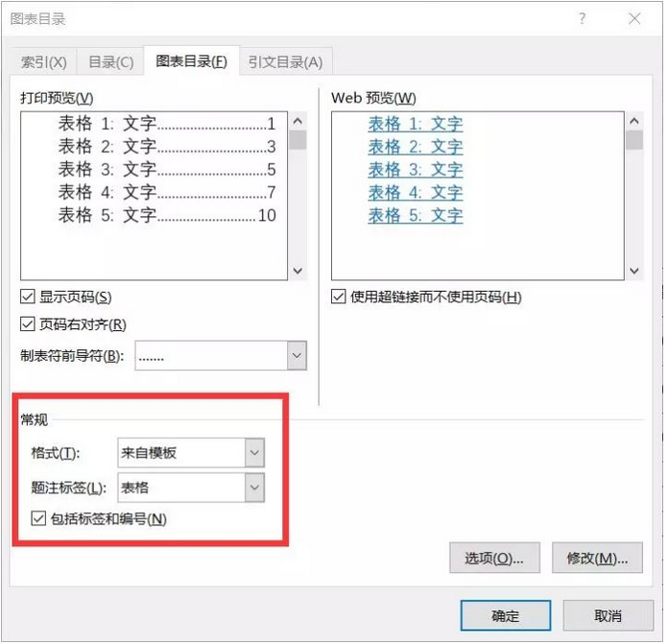This screenshot has height=644, width=668.
Task: Open the 目录(C) tab
Action: coord(110,62)
